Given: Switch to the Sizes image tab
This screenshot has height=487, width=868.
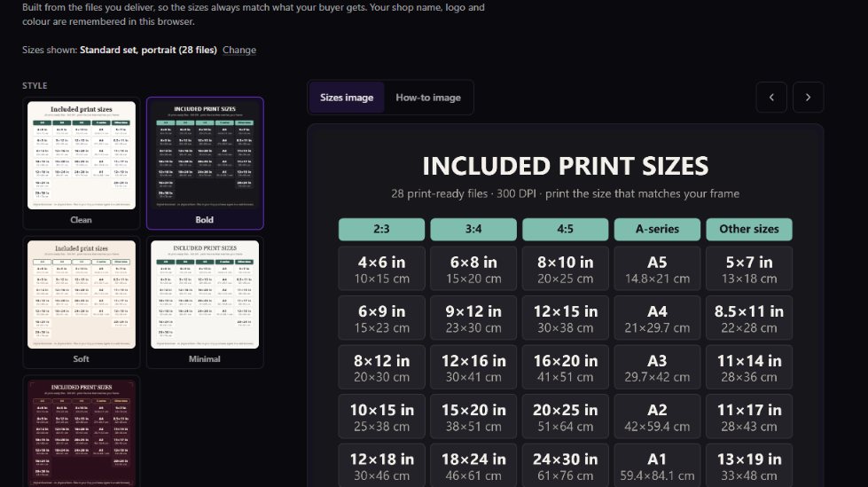Looking at the screenshot, I should 347,98.
